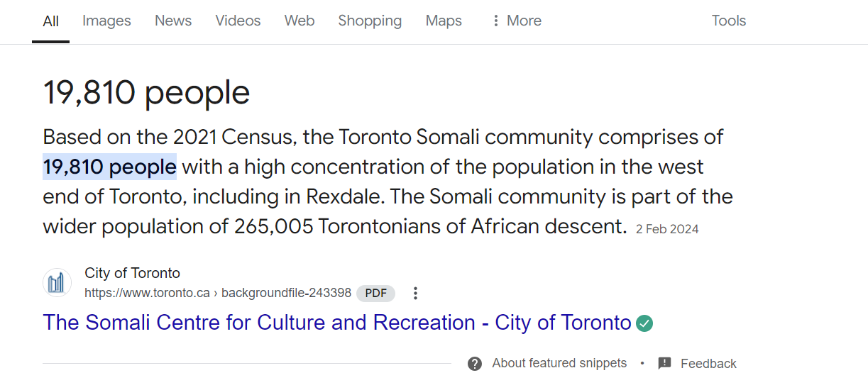This screenshot has width=868, height=390.
Task: Open the search Tools options
Action: point(729,21)
